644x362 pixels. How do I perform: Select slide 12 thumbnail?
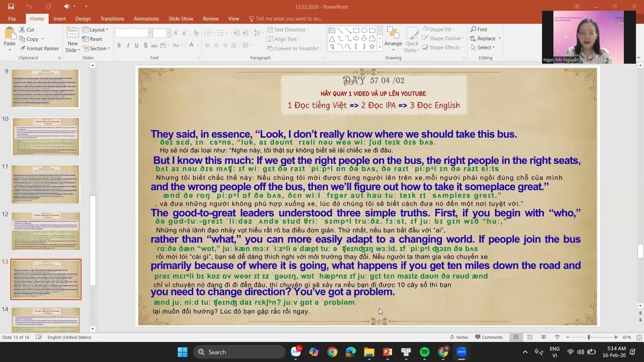(46, 231)
